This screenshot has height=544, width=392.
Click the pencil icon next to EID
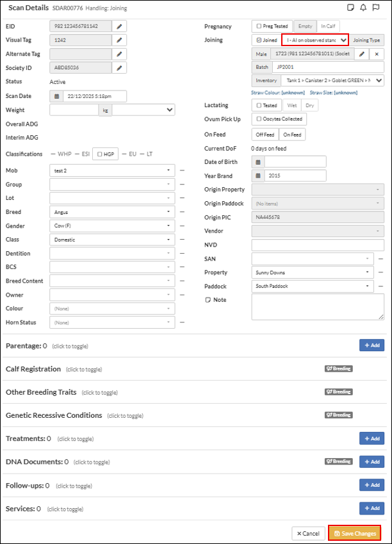pyautogui.click(x=119, y=26)
